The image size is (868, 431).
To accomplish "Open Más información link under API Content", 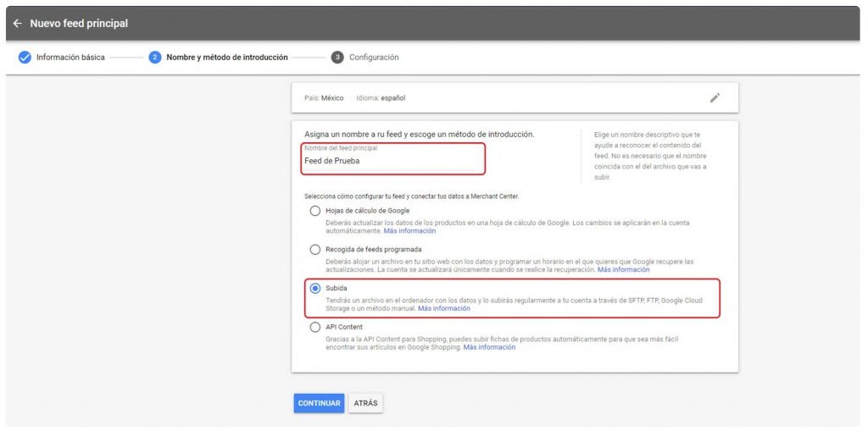I will point(489,347).
